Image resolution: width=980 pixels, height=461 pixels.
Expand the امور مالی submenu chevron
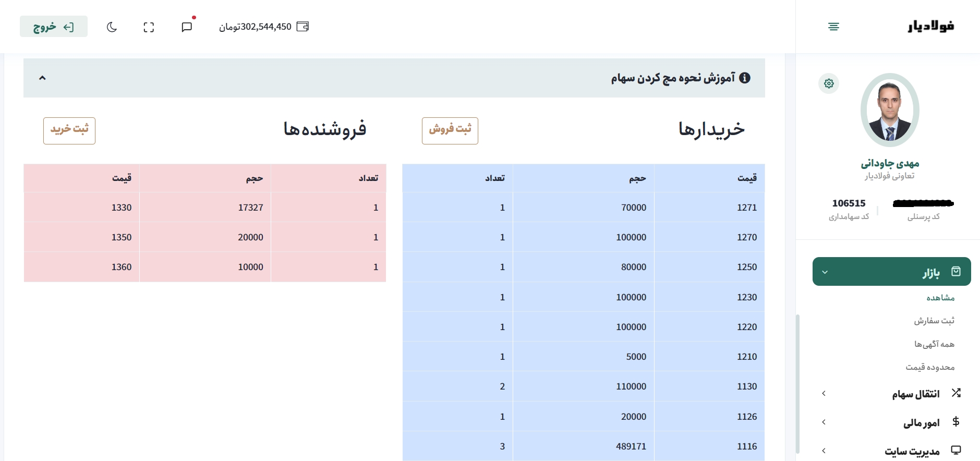pos(824,422)
